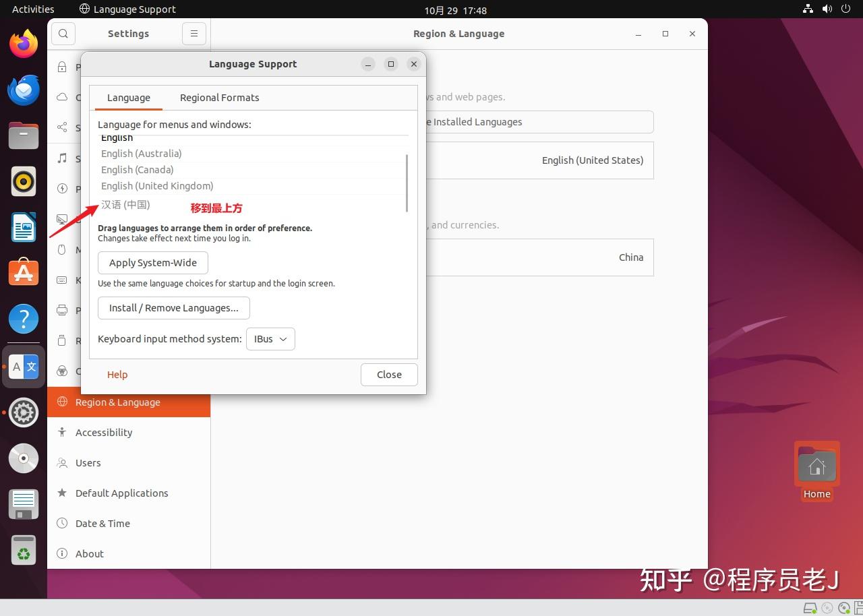
Task: Open the system status menu top-right
Action: (826, 9)
